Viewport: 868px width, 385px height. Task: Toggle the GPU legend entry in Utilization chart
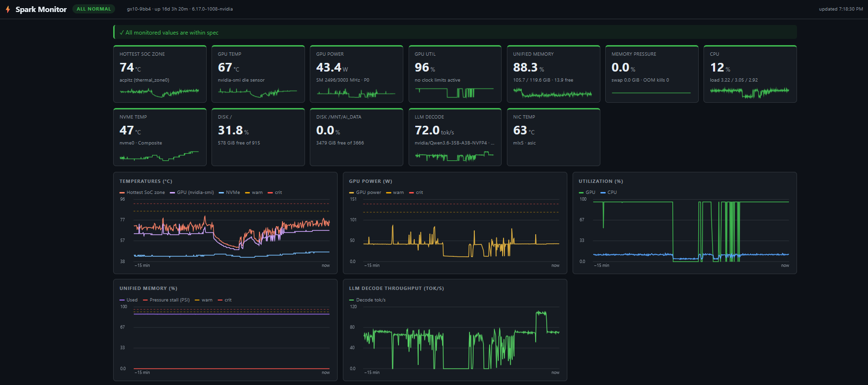click(x=587, y=192)
